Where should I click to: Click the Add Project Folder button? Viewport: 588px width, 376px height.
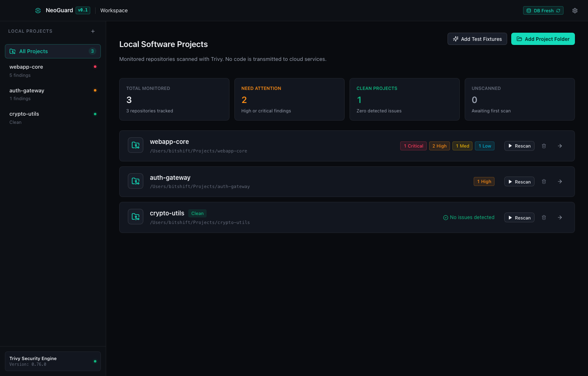coord(543,39)
